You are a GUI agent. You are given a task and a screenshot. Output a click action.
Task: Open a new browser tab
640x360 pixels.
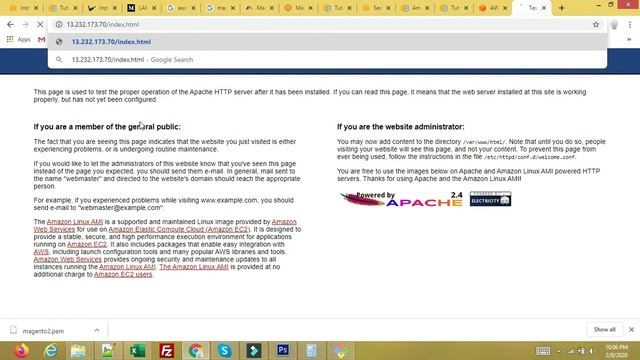[x=562, y=8]
